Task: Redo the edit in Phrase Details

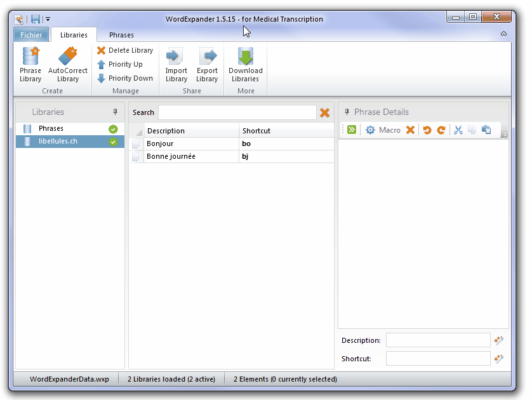Action: (x=441, y=130)
